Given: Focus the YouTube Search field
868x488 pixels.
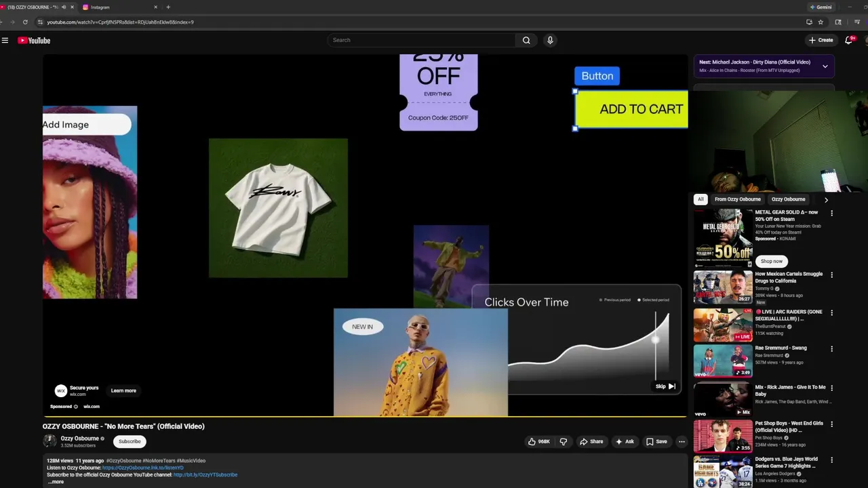Looking at the screenshot, I should coord(422,40).
